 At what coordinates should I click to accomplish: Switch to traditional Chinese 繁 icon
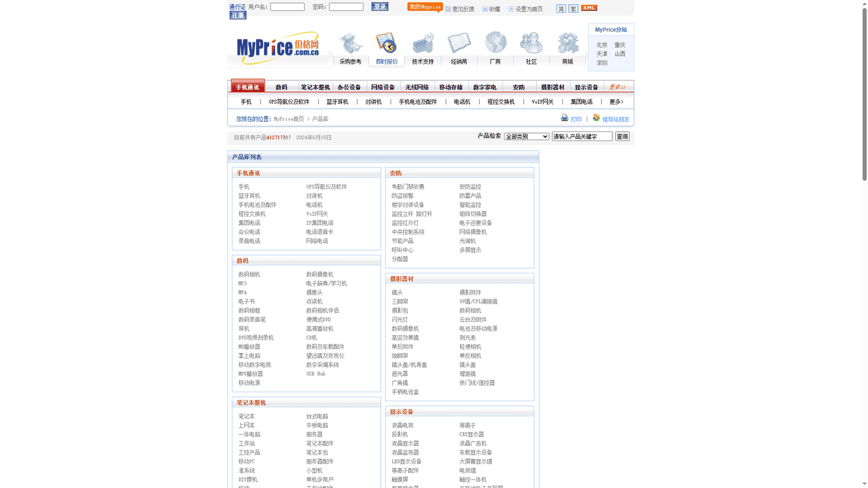pyautogui.click(x=573, y=8)
